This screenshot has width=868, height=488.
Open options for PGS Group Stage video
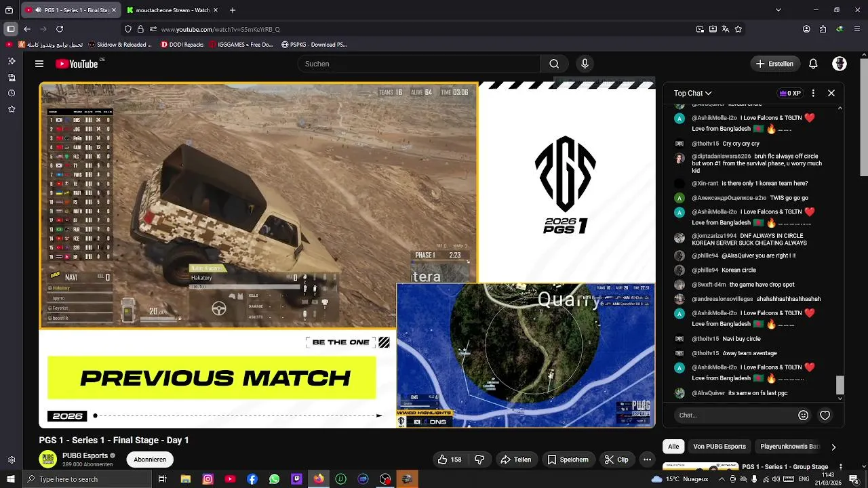[841, 467]
